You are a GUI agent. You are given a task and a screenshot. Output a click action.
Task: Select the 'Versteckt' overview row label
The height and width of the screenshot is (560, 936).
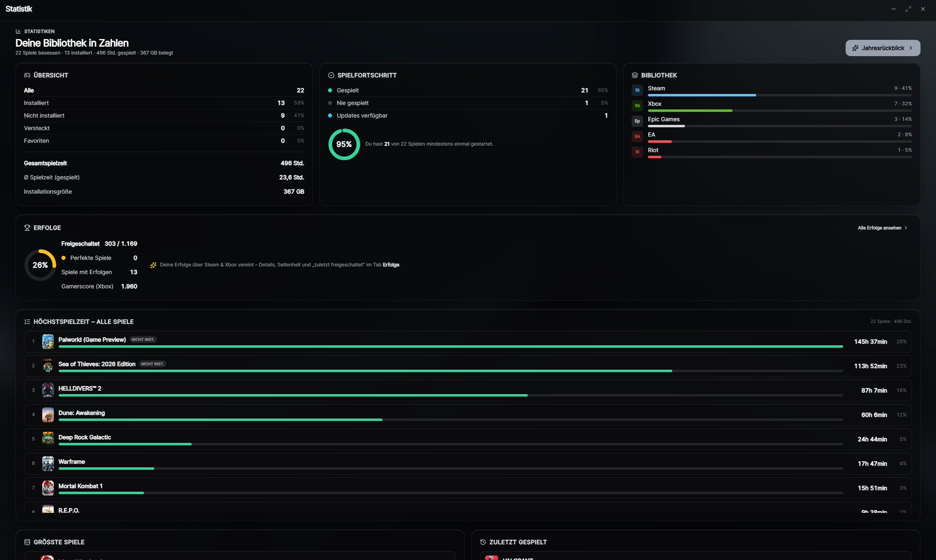[37, 128]
